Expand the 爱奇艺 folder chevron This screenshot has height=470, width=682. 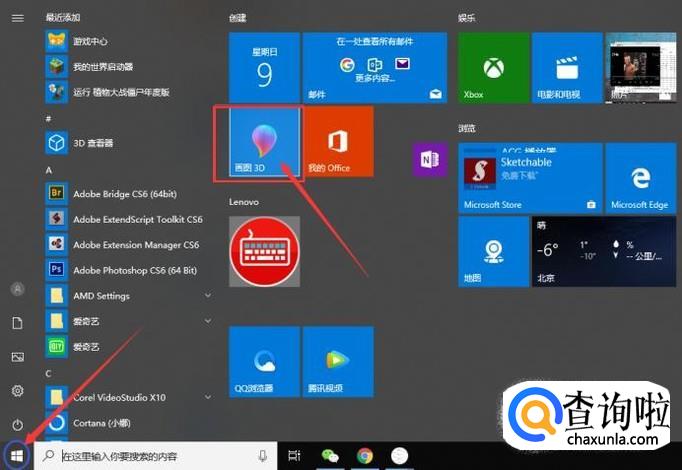point(208,321)
